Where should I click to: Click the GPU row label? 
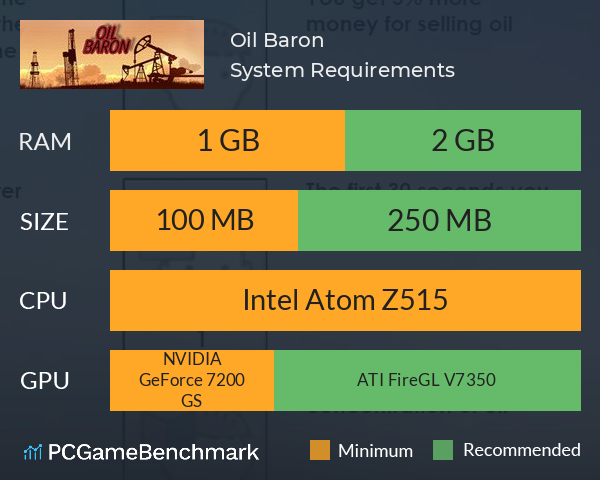(45, 380)
